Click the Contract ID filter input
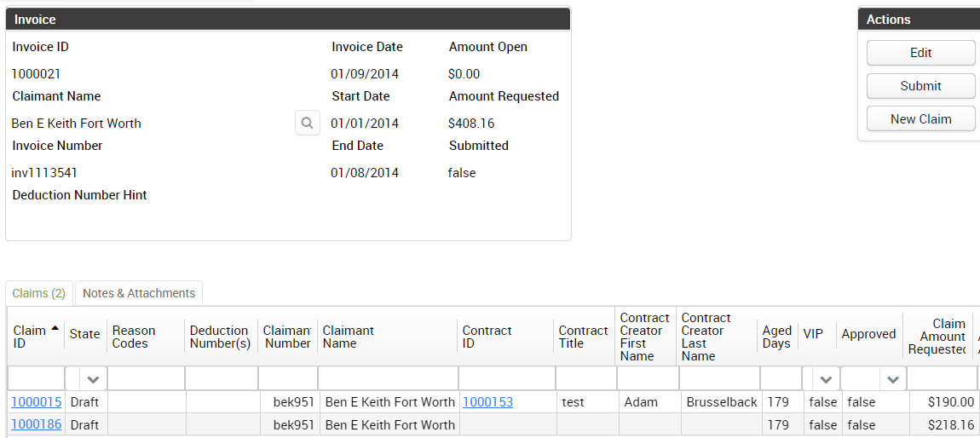This screenshot has height=438, width=980. coord(506,379)
